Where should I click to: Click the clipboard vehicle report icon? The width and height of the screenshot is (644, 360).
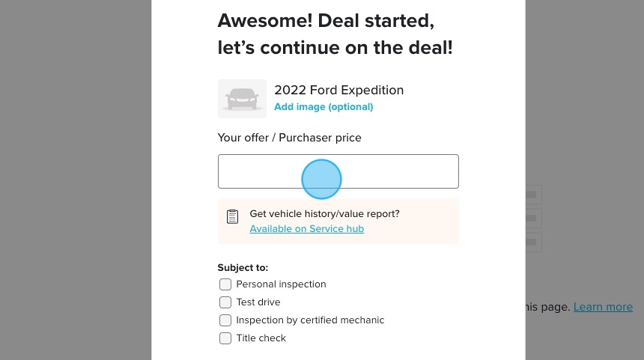coord(232,216)
